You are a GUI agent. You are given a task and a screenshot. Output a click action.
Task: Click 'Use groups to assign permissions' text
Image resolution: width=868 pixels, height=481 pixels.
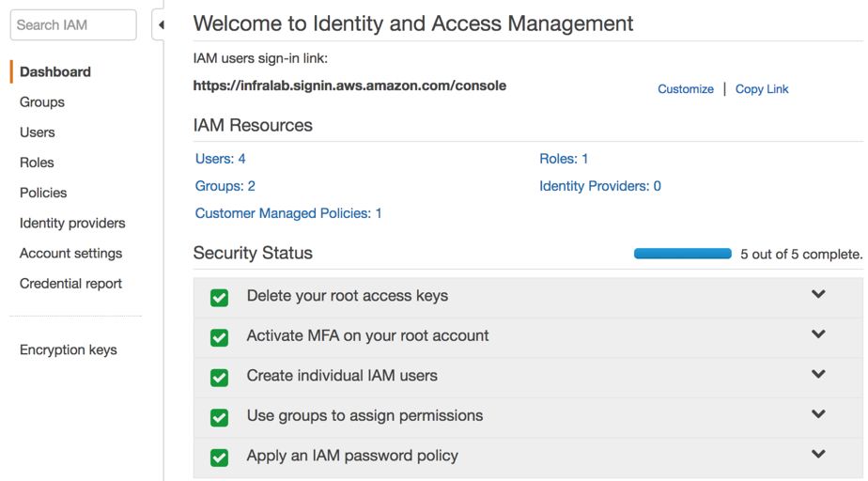364,415
